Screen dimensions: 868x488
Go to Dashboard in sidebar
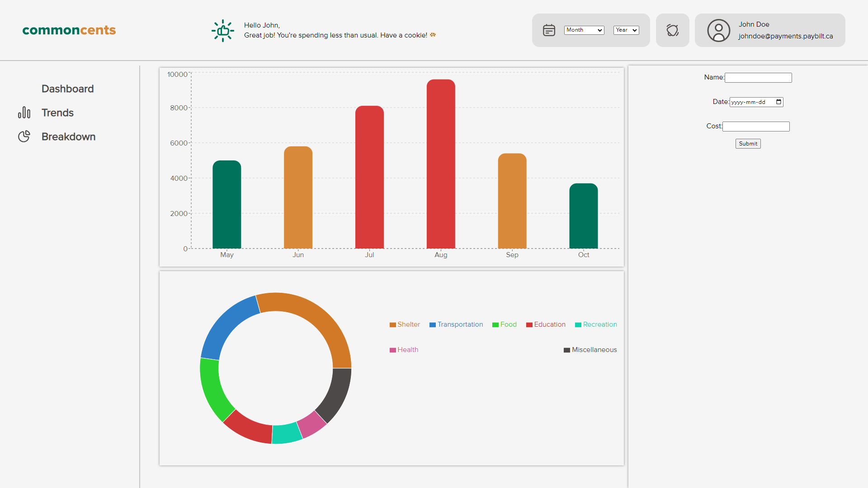pos(67,89)
